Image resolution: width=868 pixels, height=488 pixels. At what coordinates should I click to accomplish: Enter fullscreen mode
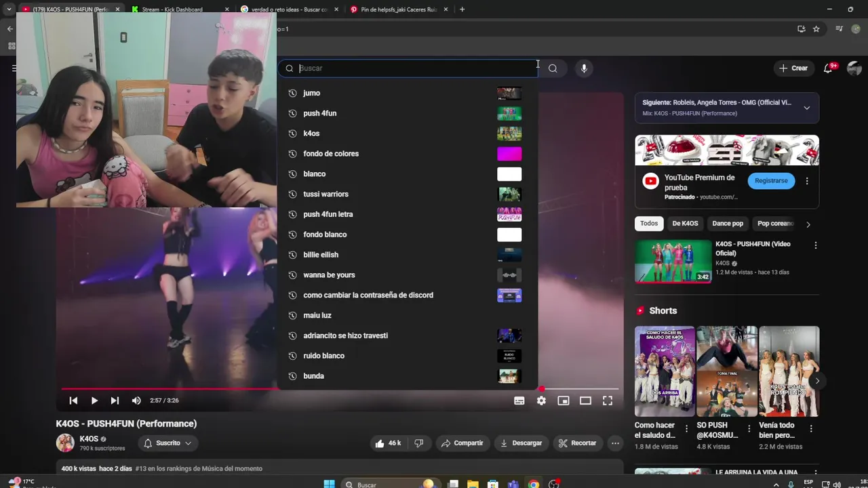coord(608,401)
